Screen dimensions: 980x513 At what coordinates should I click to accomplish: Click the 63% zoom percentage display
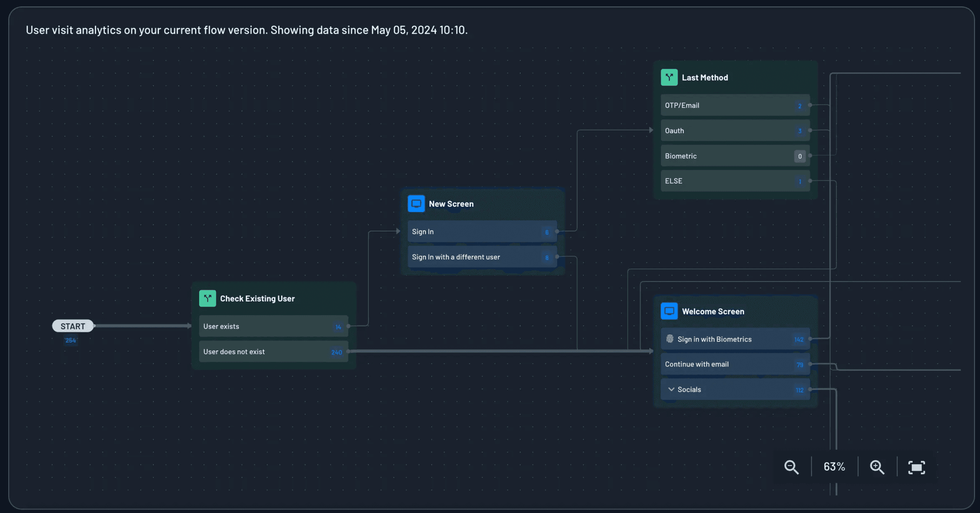pos(834,466)
